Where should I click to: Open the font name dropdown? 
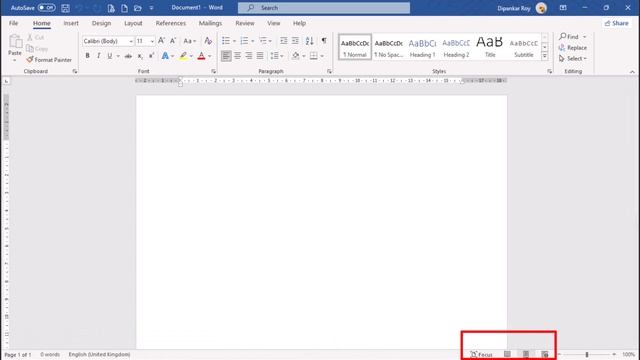pos(131,41)
